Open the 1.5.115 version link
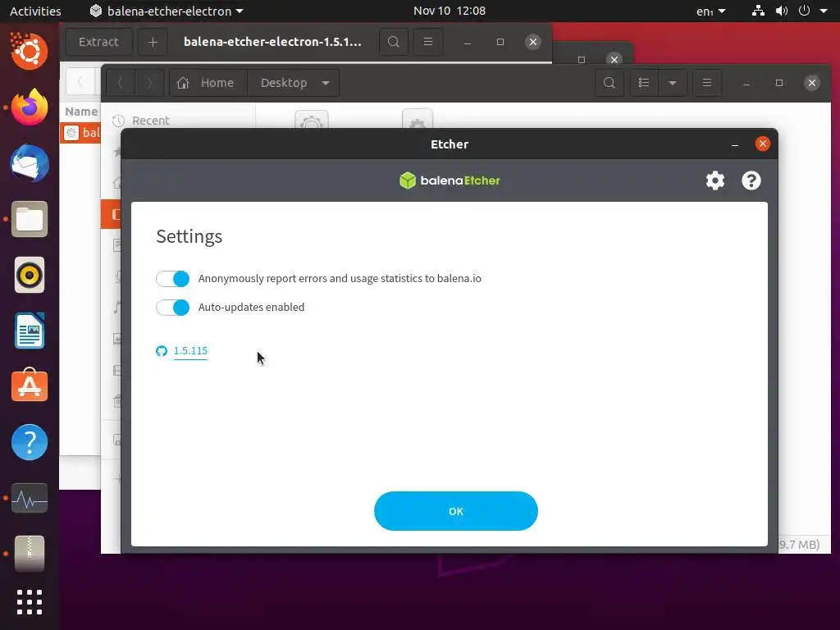The image size is (840, 630). pyautogui.click(x=190, y=351)
